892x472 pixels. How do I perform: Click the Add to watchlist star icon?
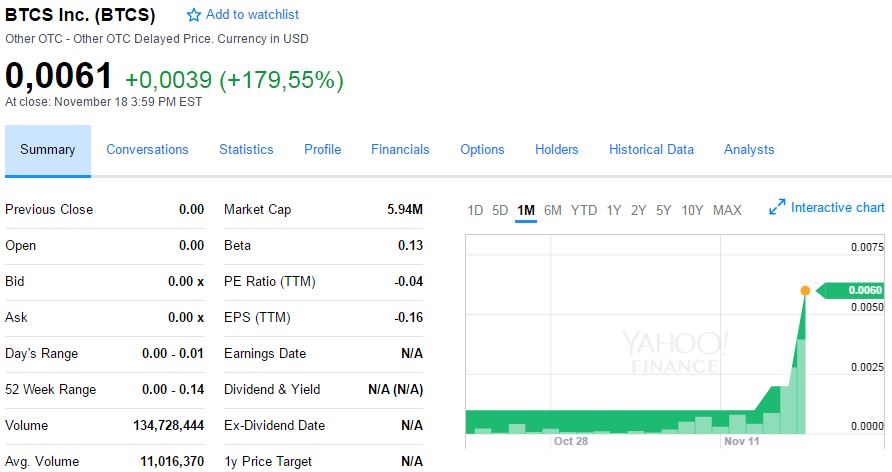[x=194, y=15]
